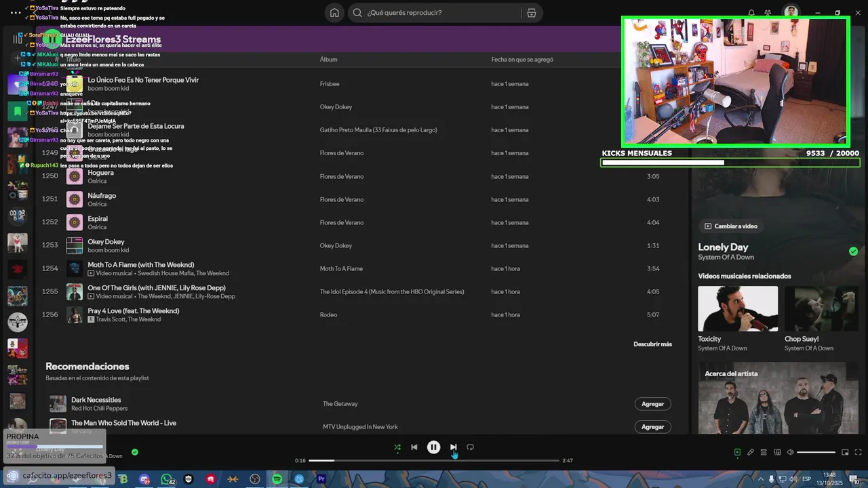Seek using the song progress bar

434,461
